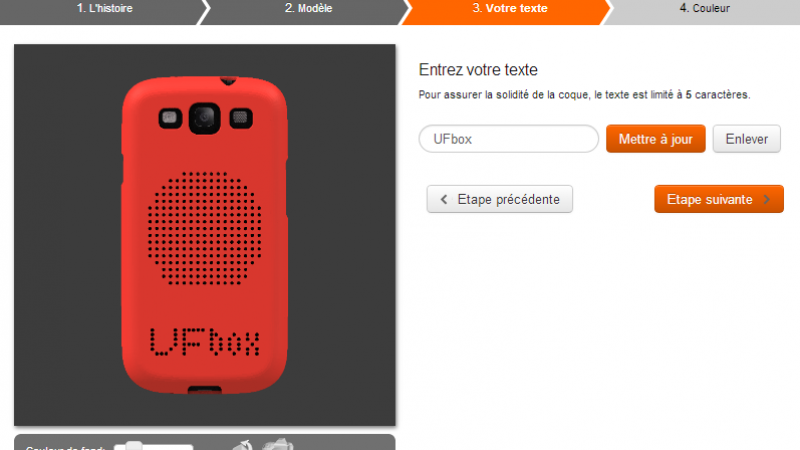
Task: Click the camera lens cutout on case
Action: [x=205, y=118]
